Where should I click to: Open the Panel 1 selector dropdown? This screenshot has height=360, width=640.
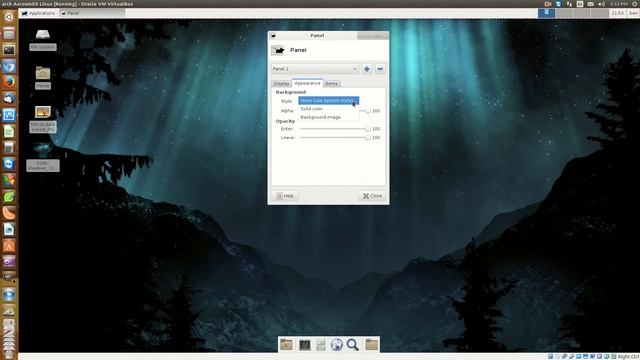315,69
